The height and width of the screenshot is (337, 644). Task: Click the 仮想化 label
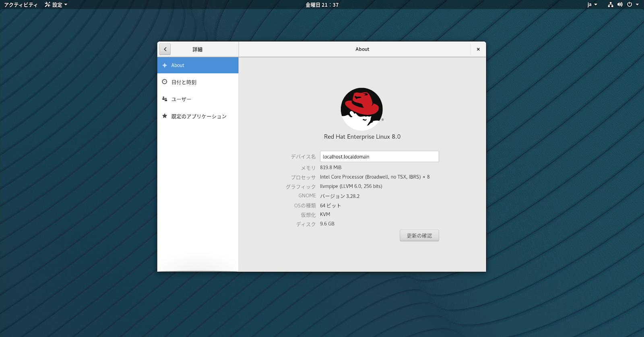coord(308,215)
